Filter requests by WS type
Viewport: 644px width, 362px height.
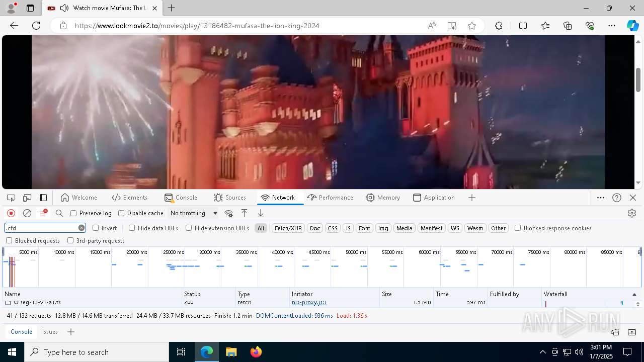[455, 228]
